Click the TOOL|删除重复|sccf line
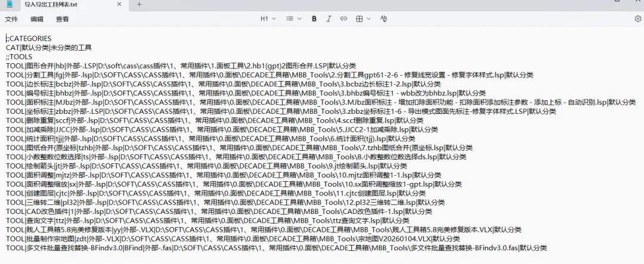The width and height of the screenshot is (644, 264). coord(215,120)
